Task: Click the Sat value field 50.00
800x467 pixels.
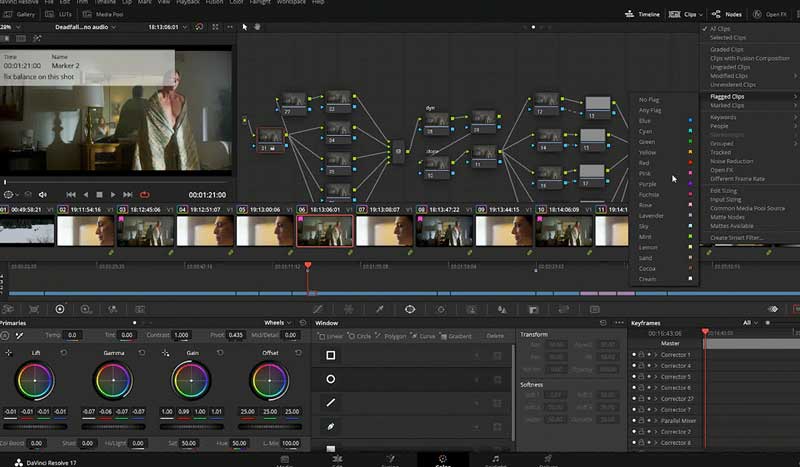Action: [x=189, y=443]
